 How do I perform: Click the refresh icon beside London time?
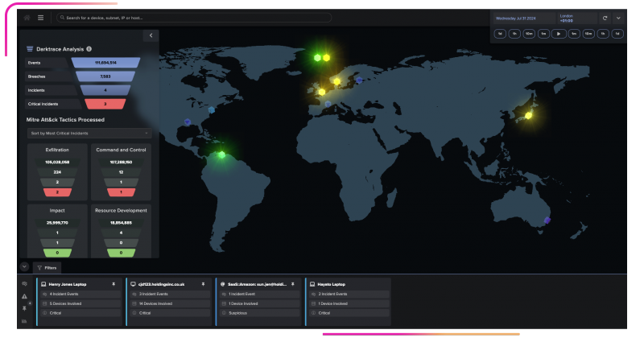(x=605, y=17)
